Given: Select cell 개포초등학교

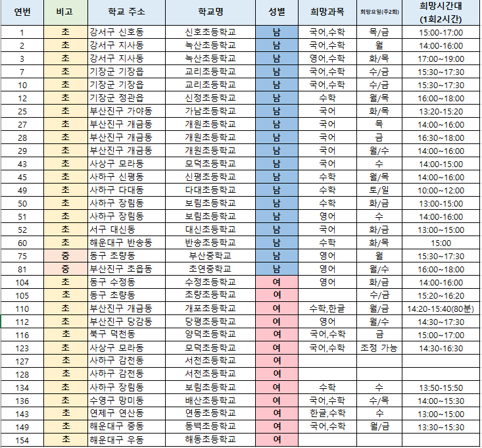Looking at the screenshot, I should click(x=210, y=309).
